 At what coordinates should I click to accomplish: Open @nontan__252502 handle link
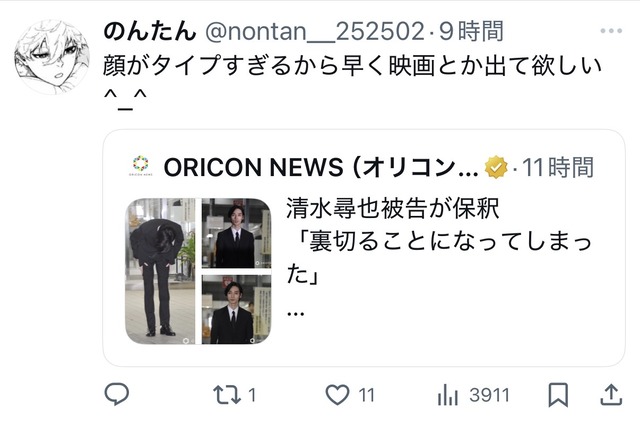[x=315, y=32]
